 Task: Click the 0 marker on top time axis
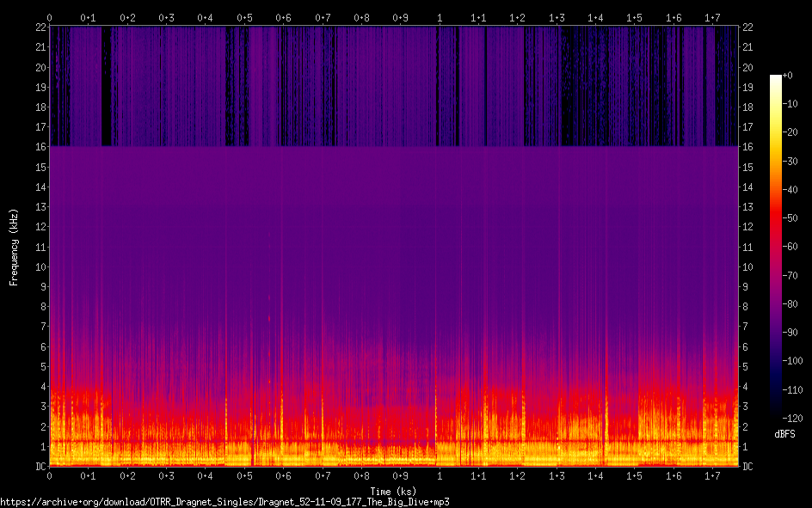click(x=50, y=17)
